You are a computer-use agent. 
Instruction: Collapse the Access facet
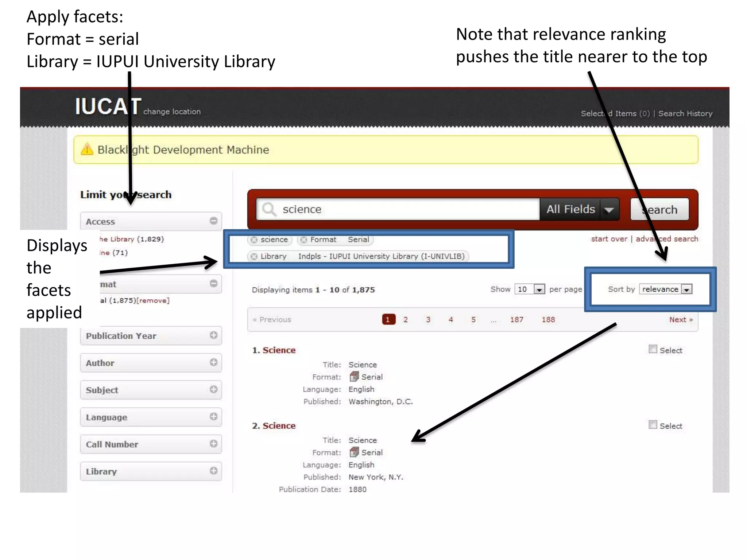(214, 221)
